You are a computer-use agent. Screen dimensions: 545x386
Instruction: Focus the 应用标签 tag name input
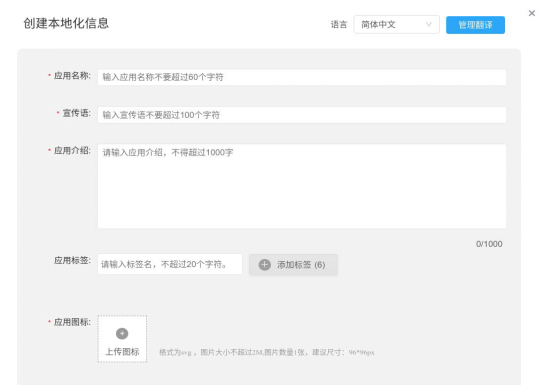(170, 264)
